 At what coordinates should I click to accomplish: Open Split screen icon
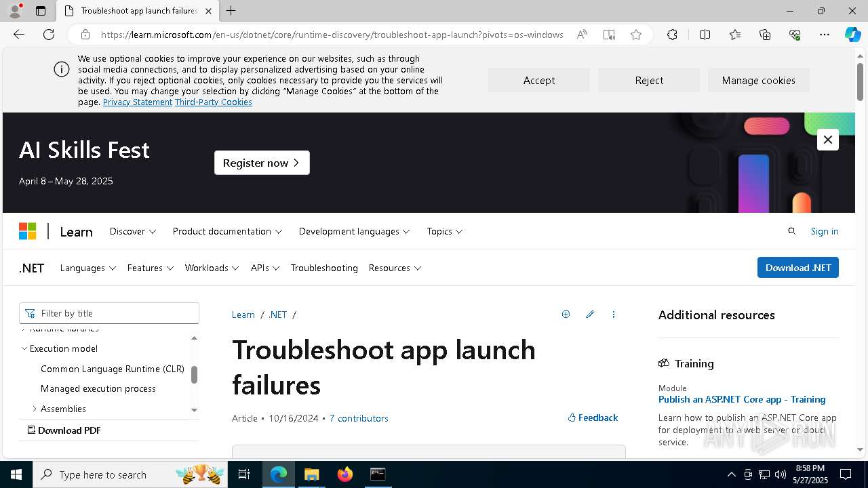point(705,35)
